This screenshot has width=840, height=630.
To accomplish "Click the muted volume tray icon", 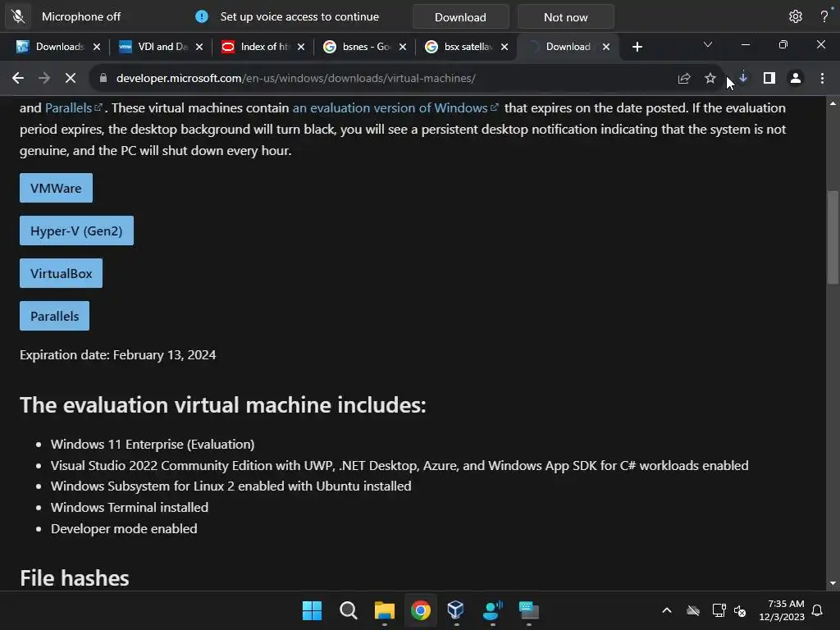I will pos(740,610).
